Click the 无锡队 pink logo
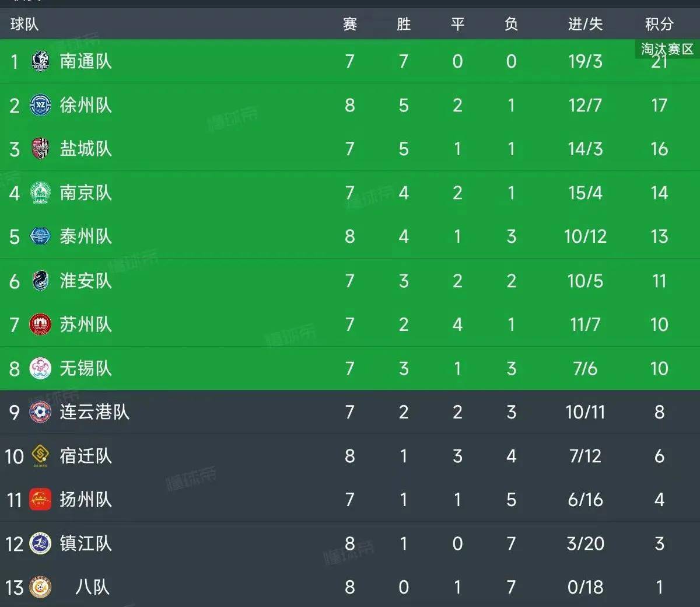Viewport: 700px width, 607px height. (x=40, y=368)
